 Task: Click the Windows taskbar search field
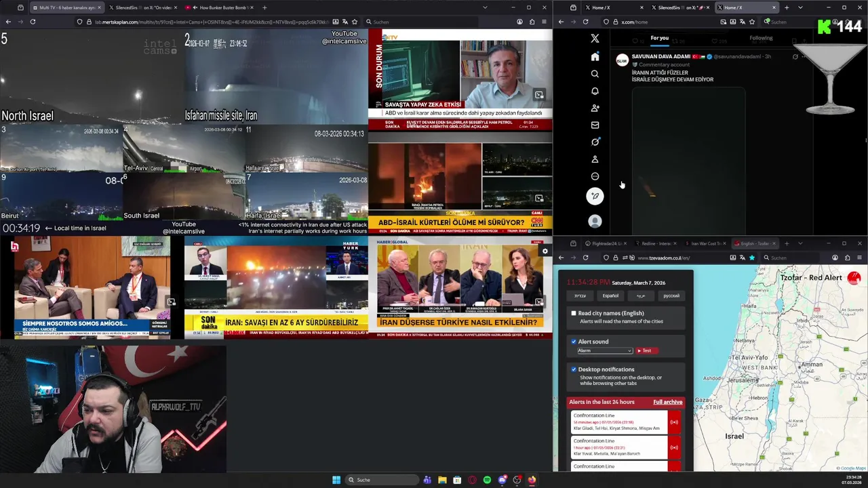pos(380,480)
